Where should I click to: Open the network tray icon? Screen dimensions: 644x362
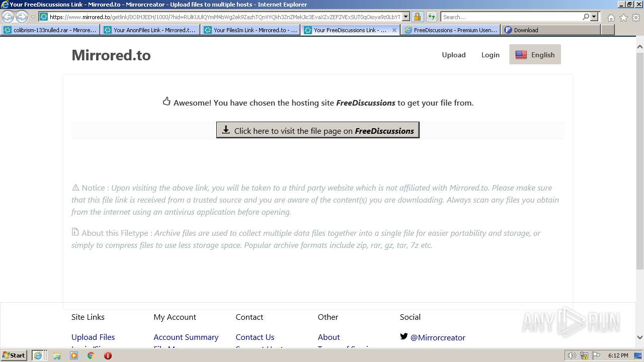click(584, 355)
